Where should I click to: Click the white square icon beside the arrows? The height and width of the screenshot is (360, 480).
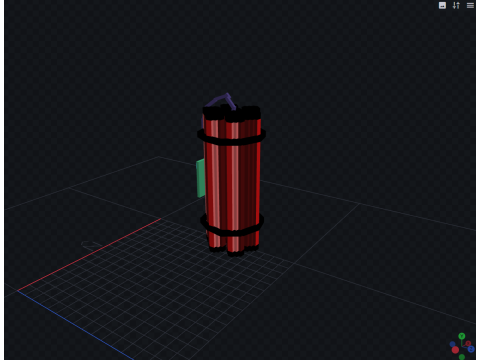(x=442, y=5)
